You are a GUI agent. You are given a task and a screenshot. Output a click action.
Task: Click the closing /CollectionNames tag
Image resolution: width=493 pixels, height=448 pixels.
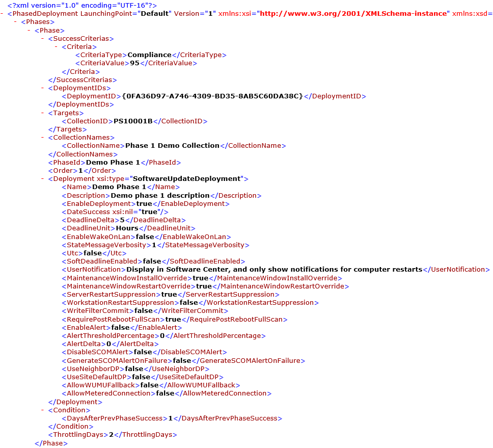tap(83, 154)
